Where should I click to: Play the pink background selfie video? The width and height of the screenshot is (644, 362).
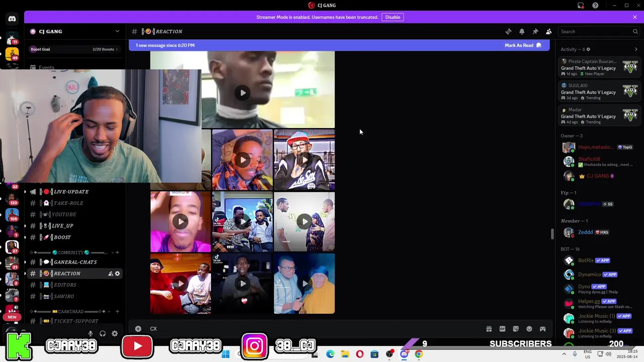point(180,222)
